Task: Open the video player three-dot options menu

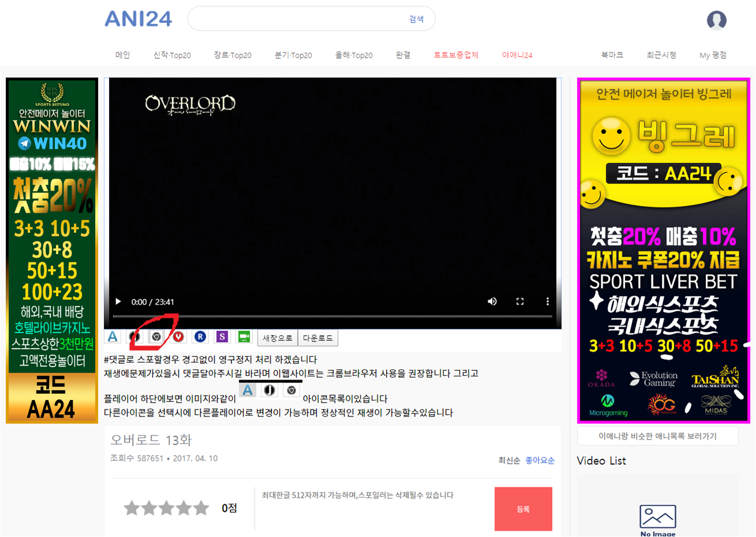Action: 547,302
